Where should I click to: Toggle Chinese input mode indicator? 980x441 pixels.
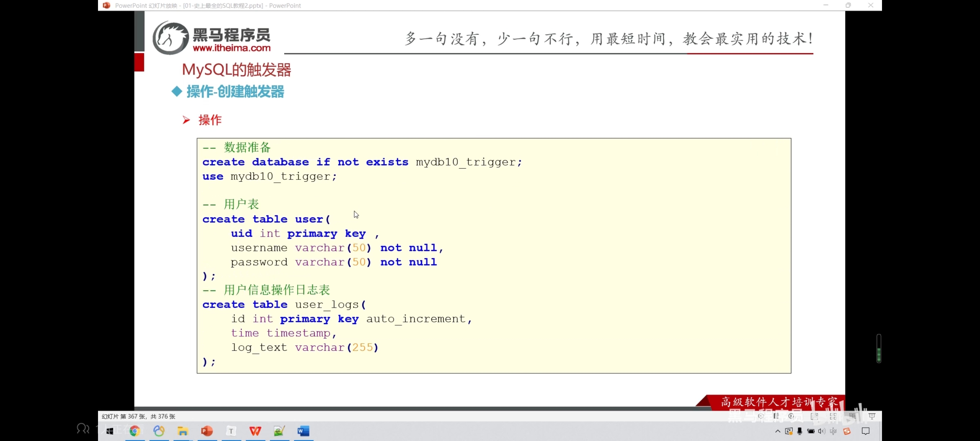click(x=833, y=431)
